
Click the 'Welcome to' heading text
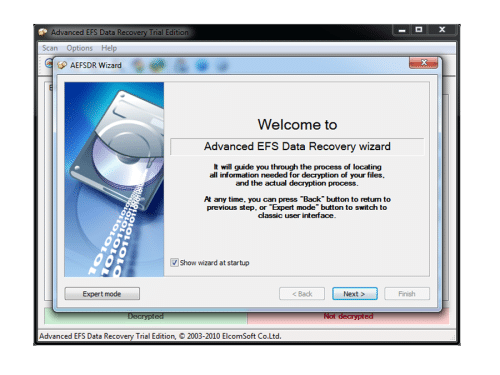pos(297,125)
